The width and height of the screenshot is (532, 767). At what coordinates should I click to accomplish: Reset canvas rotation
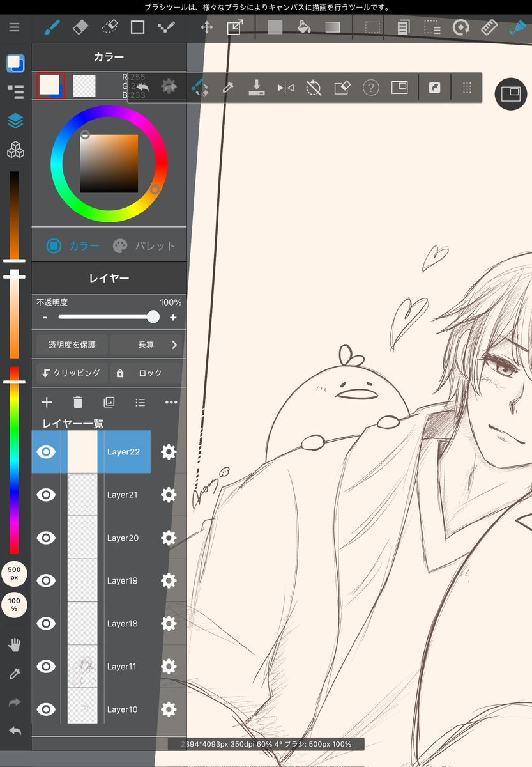[x=314, y=88]
